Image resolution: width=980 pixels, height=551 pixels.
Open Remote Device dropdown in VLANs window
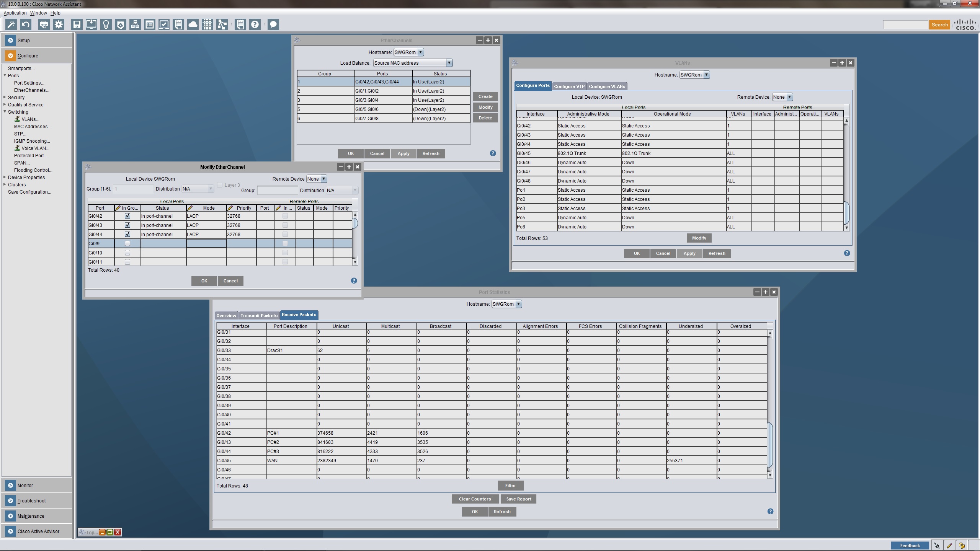tap(782, 97)
